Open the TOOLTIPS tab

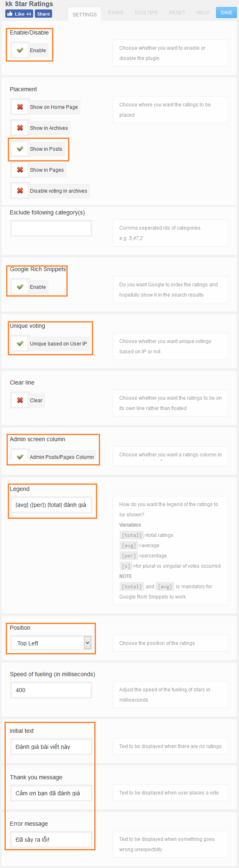tap(146, 13)
